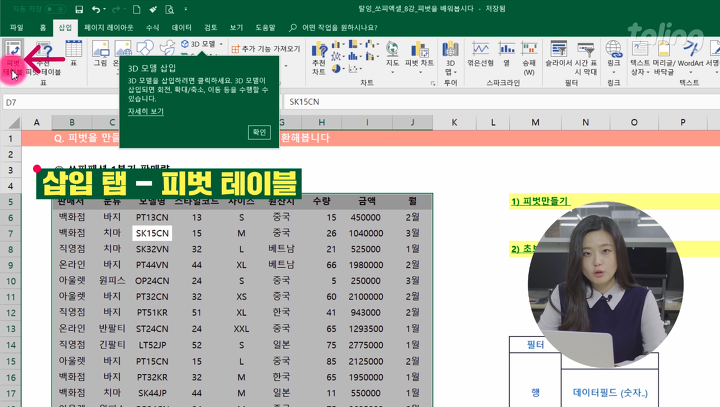Click the hierarchy chart icon
This screenshot has width=720, height=407.
click(x=353, y=45)
